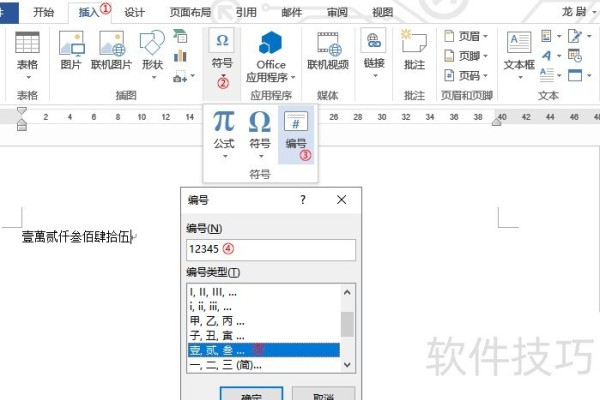
Task: Switch to the 开始 tab
Action: 43,13
